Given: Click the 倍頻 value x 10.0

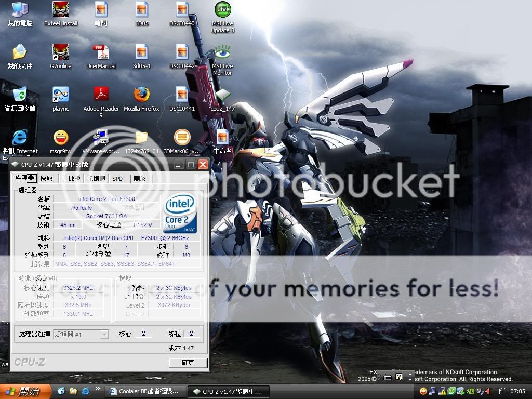Looking at the screenshot, I should point(78,296).
